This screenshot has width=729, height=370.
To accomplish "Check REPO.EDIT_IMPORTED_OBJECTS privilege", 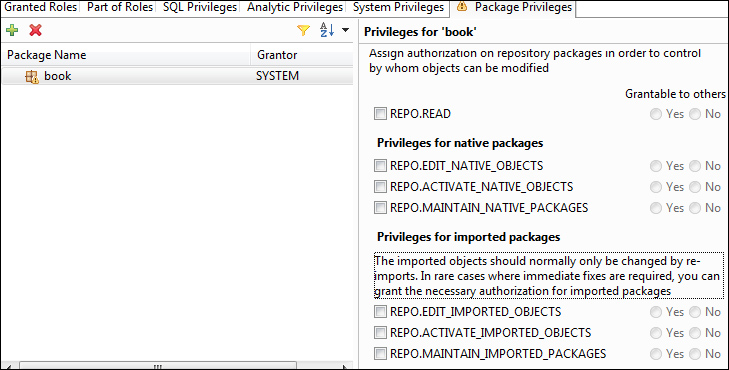I will click(380, 311).
